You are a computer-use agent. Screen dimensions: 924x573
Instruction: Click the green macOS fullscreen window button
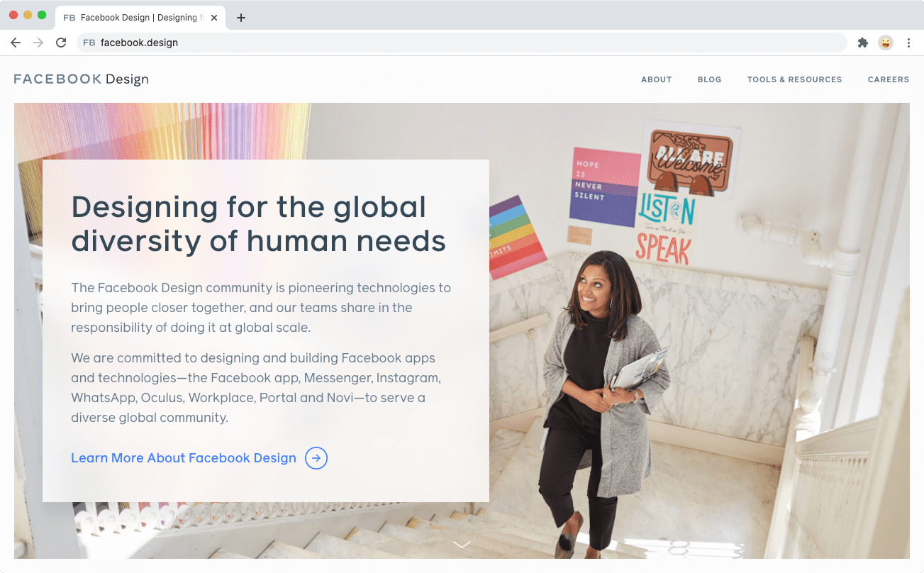tap(42, 15)
